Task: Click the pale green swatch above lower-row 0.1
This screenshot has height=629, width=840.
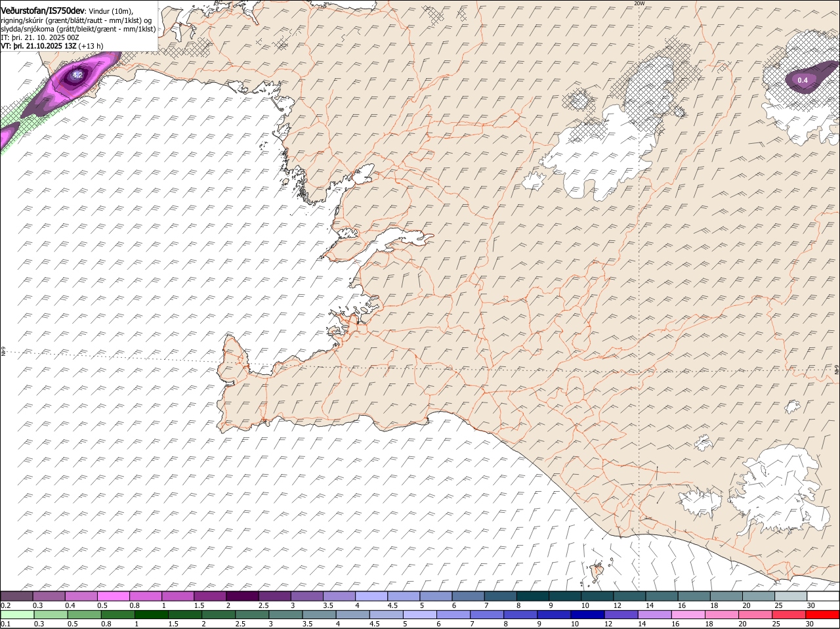Action: (x=18, y=615)
